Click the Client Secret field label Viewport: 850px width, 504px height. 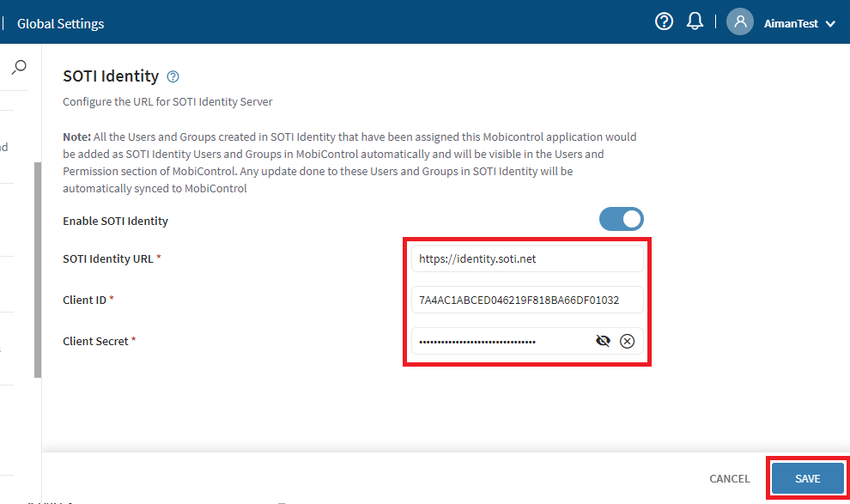point(95,341)
